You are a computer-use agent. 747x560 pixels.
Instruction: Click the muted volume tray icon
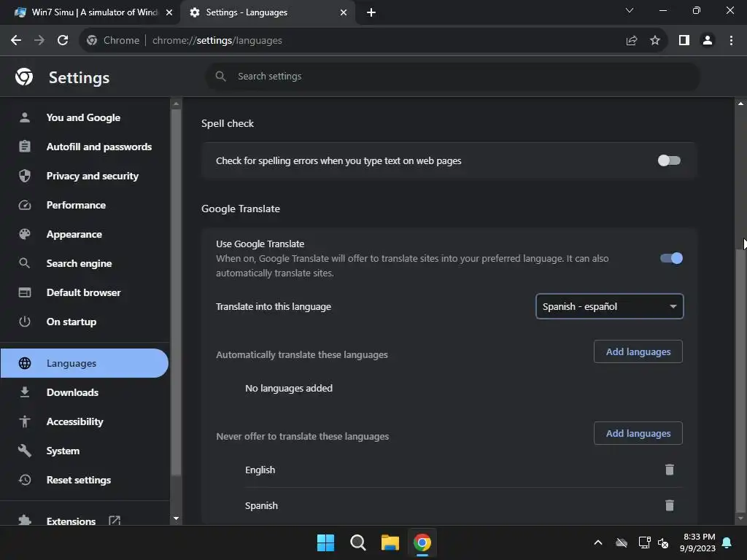tap(663, 542)
